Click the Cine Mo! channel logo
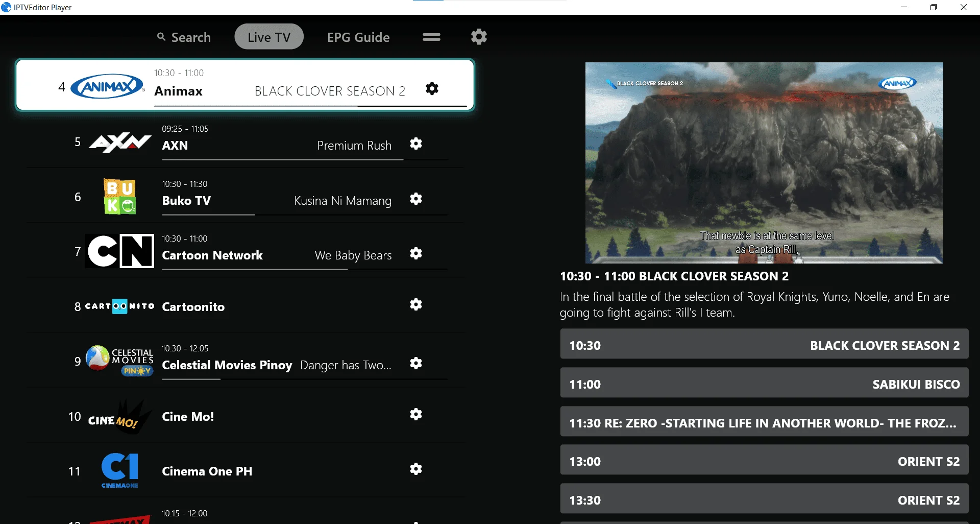The width and height of the screenshot is (980, 524). [120, 417]
